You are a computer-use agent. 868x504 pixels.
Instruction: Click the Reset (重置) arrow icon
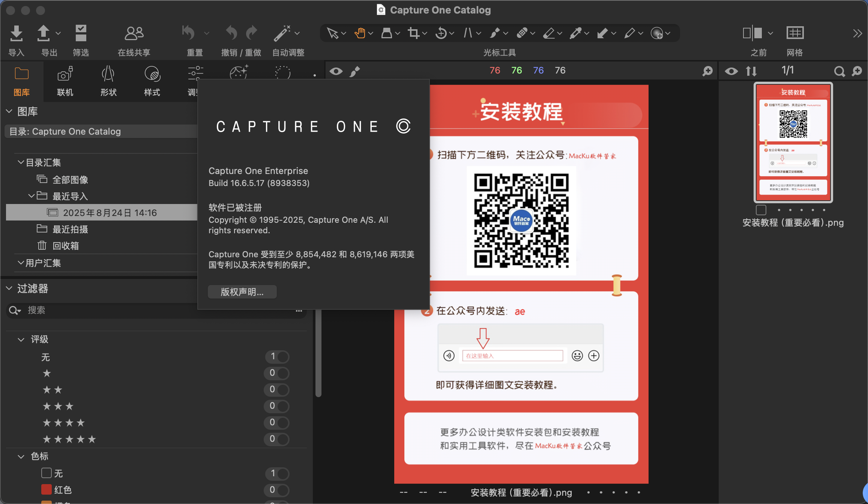pyautogui.click(x=189, y=33)
